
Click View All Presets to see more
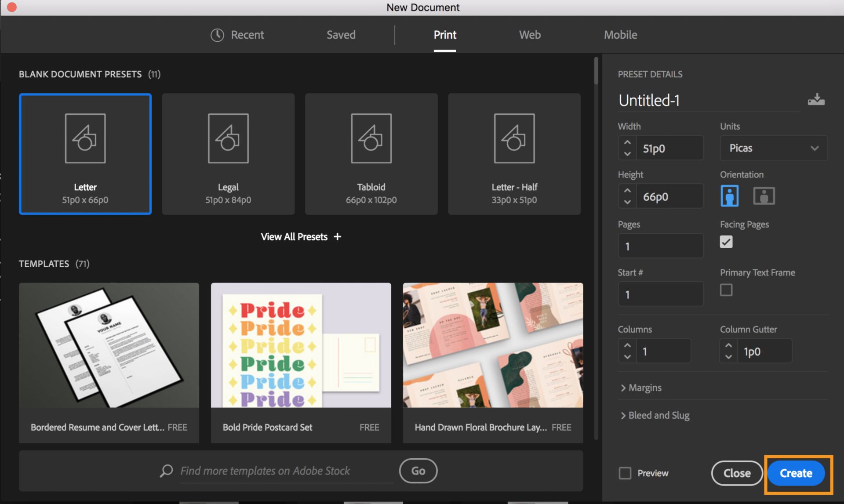click(300, 236)
